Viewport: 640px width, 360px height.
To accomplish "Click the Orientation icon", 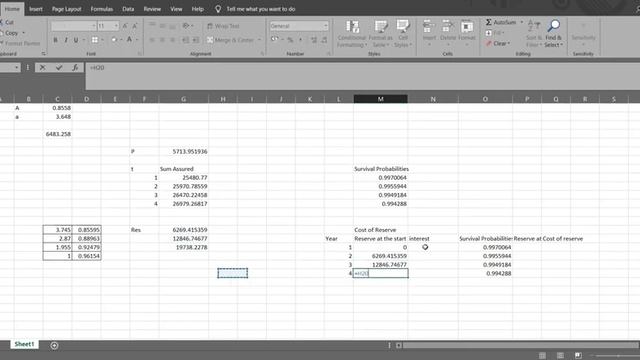I will click(186, 26).
